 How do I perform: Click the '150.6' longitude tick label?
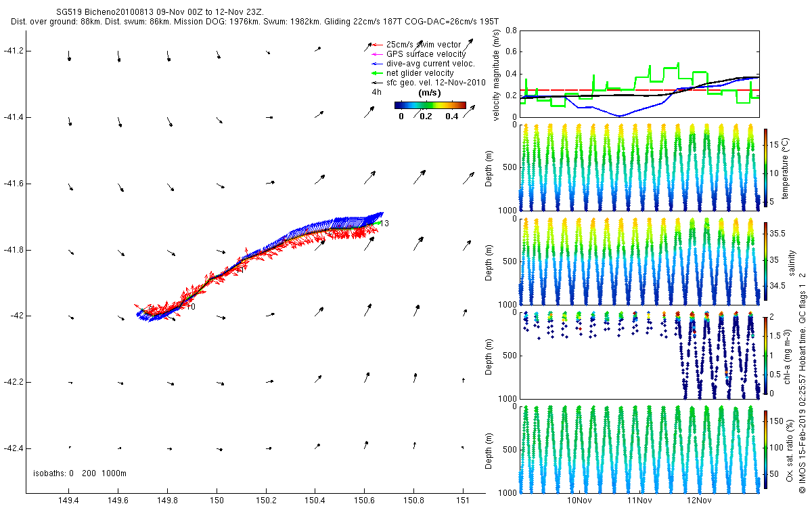(x=365, y=501)
